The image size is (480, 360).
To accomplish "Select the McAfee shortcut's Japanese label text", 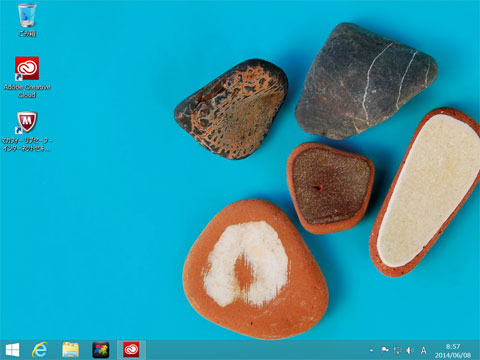I will click(x=27, y=144).
